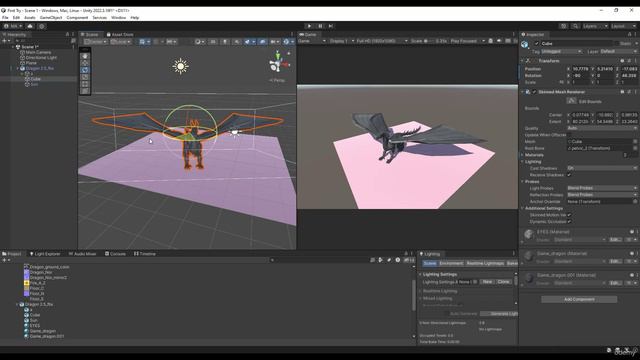Toggle Static checkbox in Inspector
The image size is (640, 360).
coord(617,43)
